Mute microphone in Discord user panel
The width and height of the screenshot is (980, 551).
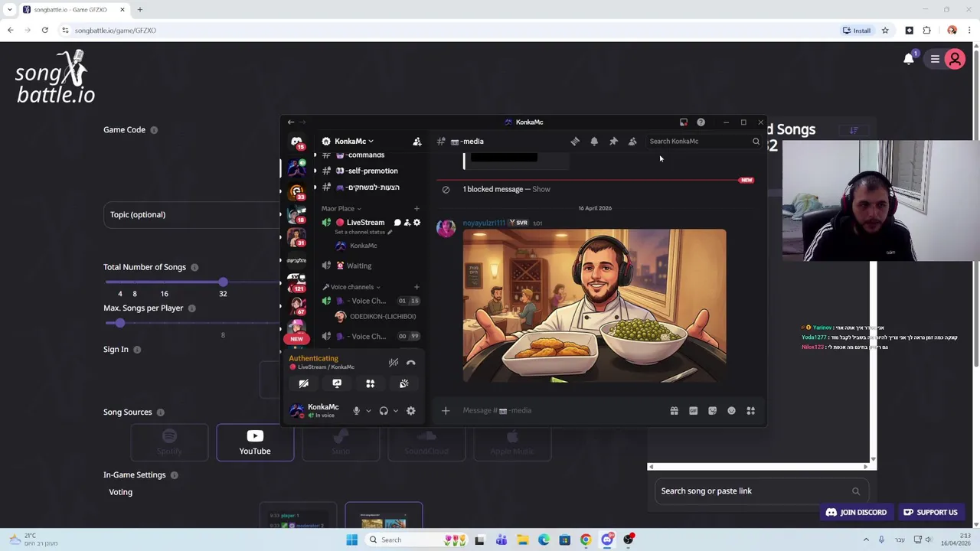click(x=356, y=411)
